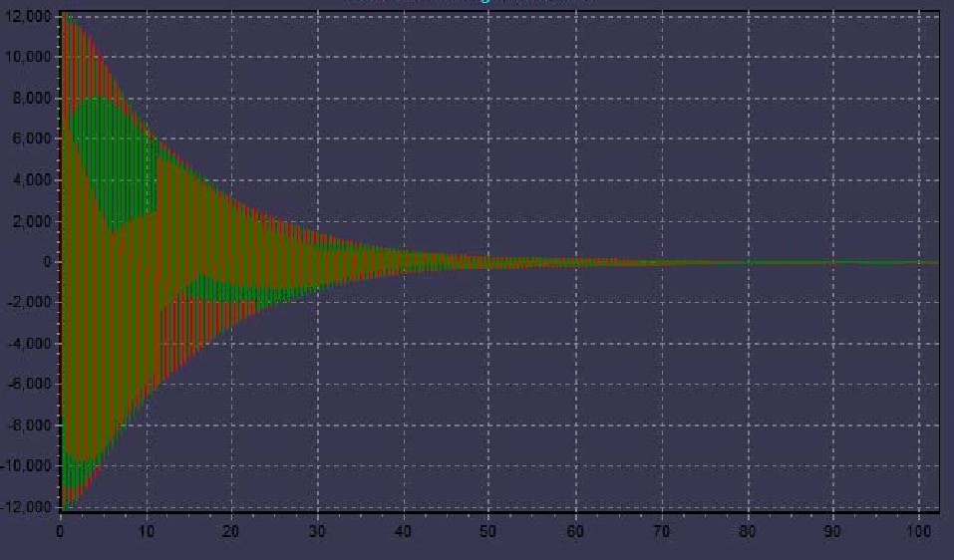This screenshot has height=560, width=954.
Task: Select the positive 8,000 y-axis tick label
Action: point(29,99)
